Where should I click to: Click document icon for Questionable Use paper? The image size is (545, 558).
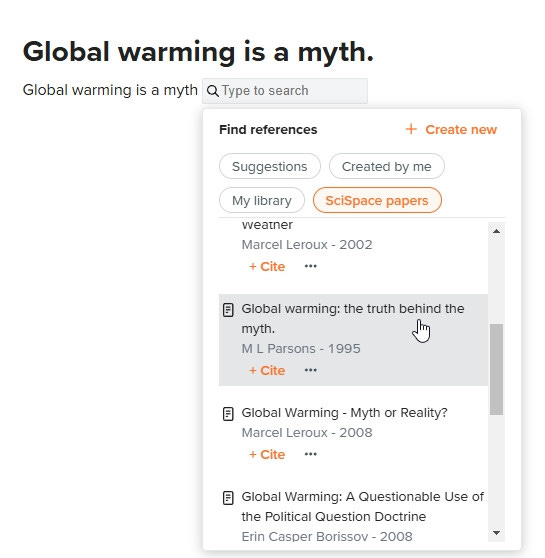228,498
